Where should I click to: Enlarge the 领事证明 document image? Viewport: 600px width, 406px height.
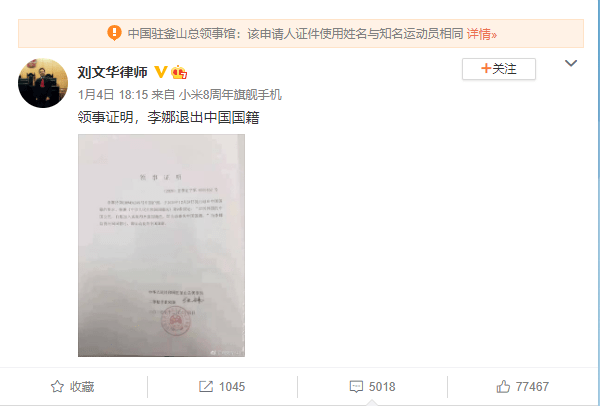161,245
